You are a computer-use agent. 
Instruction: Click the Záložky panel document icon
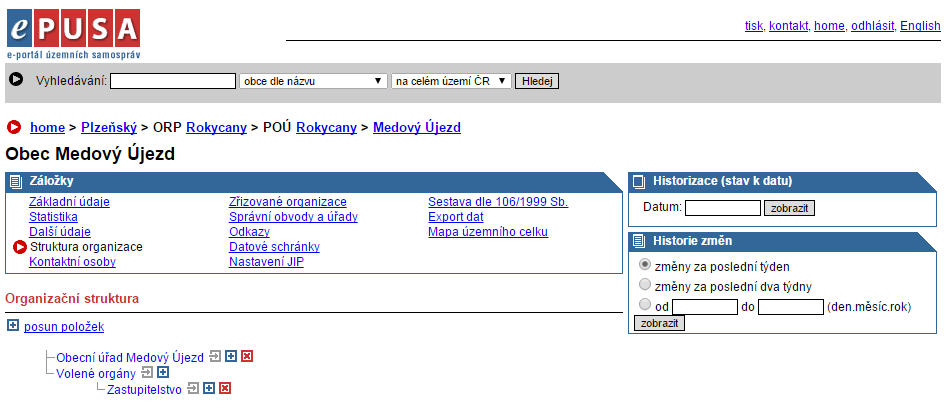(16, 182)
